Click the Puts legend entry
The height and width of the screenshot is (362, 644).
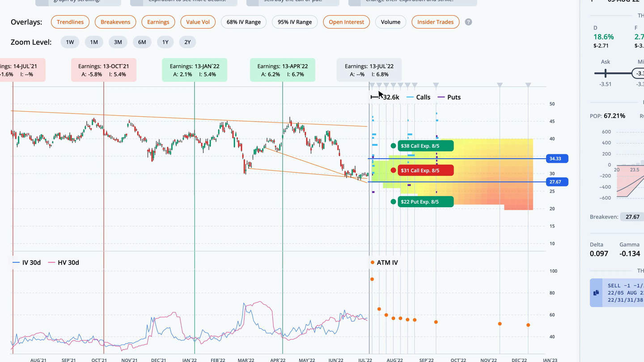coord(449,97)
